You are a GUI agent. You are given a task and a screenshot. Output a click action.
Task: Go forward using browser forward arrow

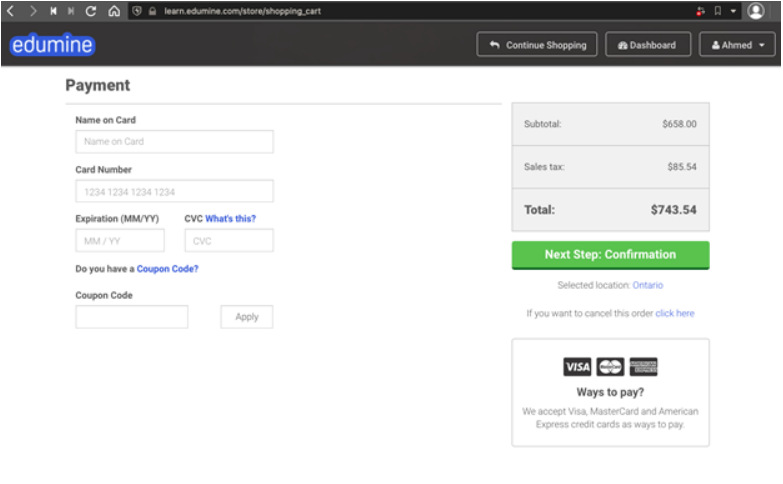(x=33, y=11)
